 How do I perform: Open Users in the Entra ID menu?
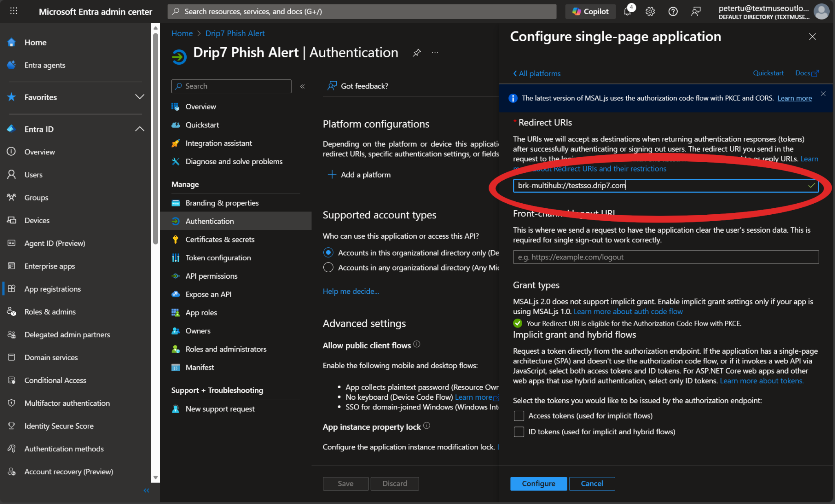[x=33, y=175]
